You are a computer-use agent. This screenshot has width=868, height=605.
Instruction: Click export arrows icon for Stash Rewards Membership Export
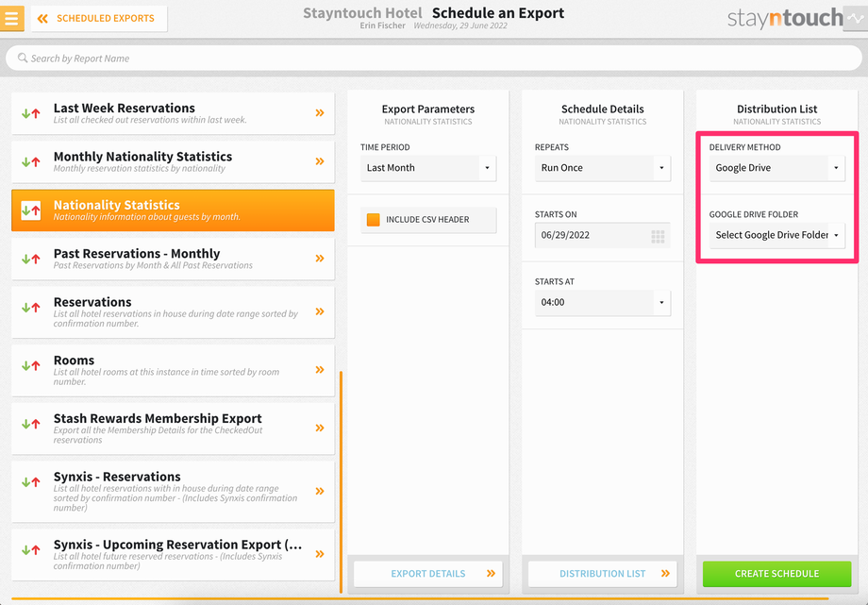tap(31, 425)
